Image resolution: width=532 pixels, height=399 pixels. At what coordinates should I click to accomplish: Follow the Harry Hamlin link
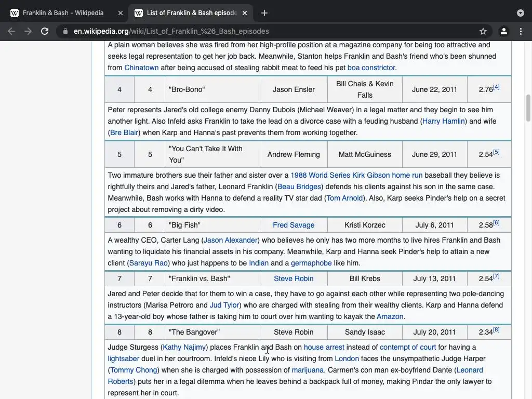tap(444, 121)
